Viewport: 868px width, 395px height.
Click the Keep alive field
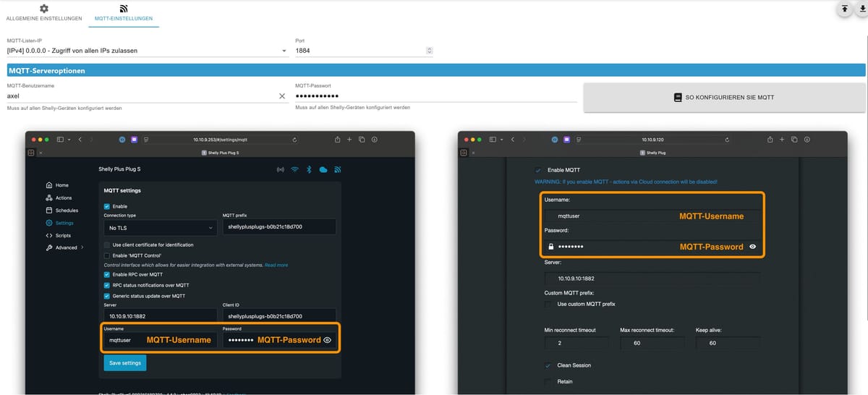coord(729,343)
